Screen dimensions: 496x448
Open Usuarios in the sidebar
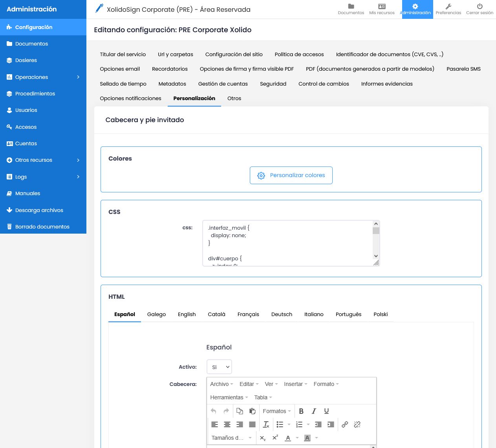pyautogui.click(x=26, y=110)
